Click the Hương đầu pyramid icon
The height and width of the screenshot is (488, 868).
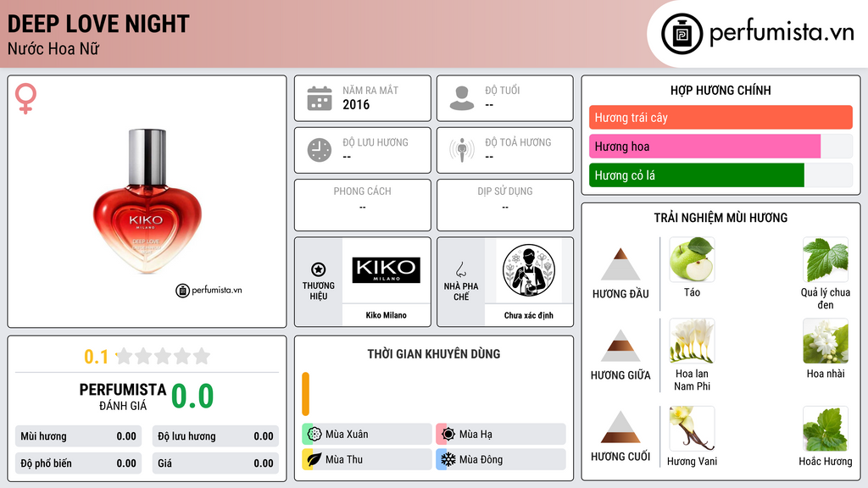pos(620,264)
